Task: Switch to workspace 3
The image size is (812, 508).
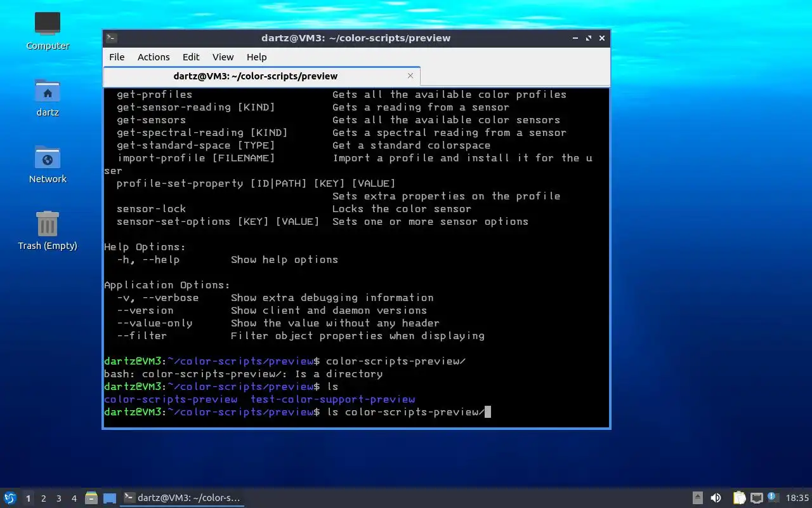Action: click(x=58, y=498)
